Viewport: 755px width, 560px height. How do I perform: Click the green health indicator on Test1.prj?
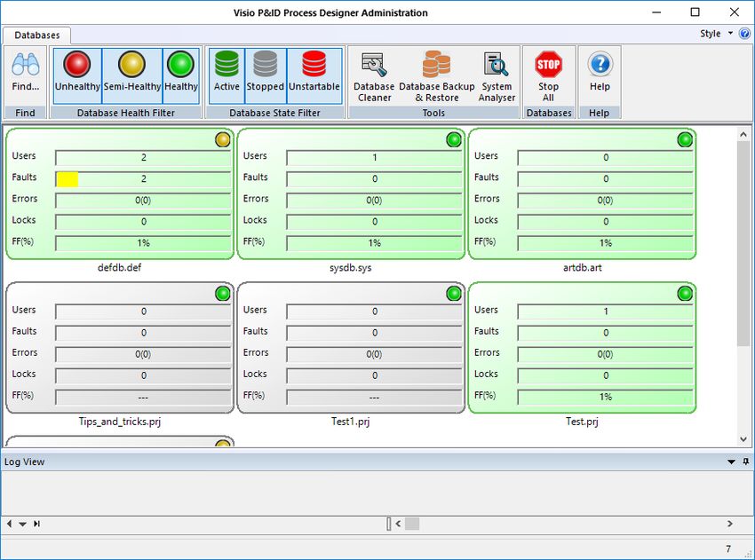(x=454, y=294)
